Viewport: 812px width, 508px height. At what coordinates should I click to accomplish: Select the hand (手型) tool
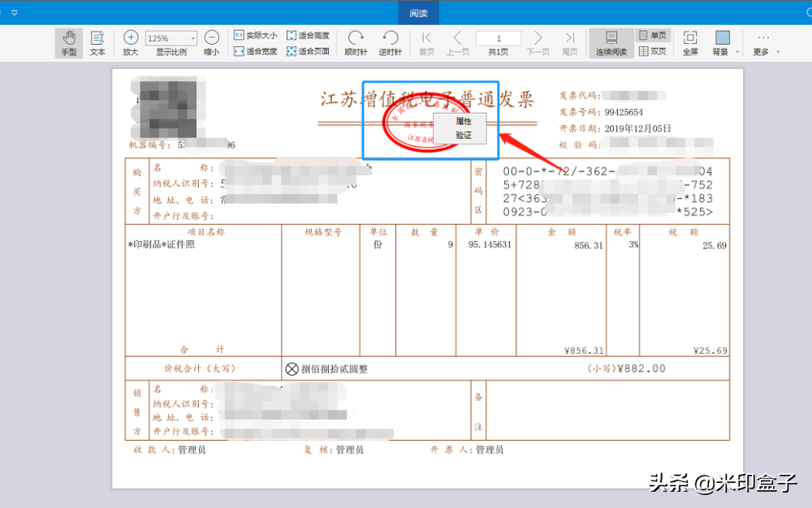(x=69, y=43)
